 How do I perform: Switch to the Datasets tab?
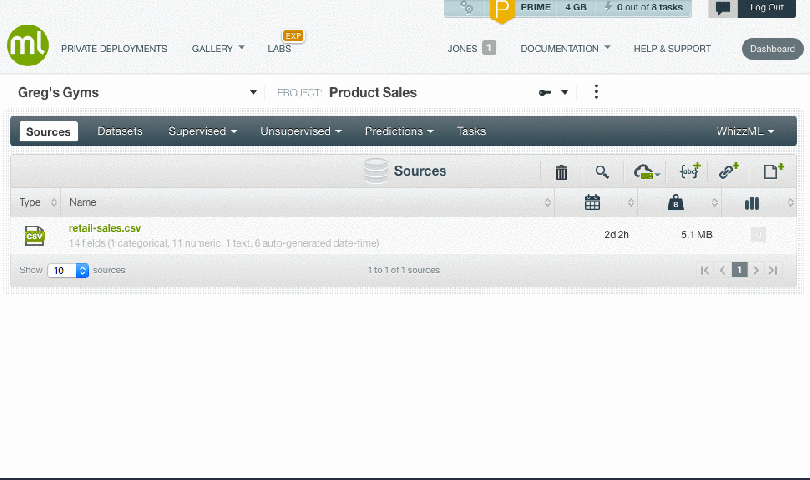(120, 131)
